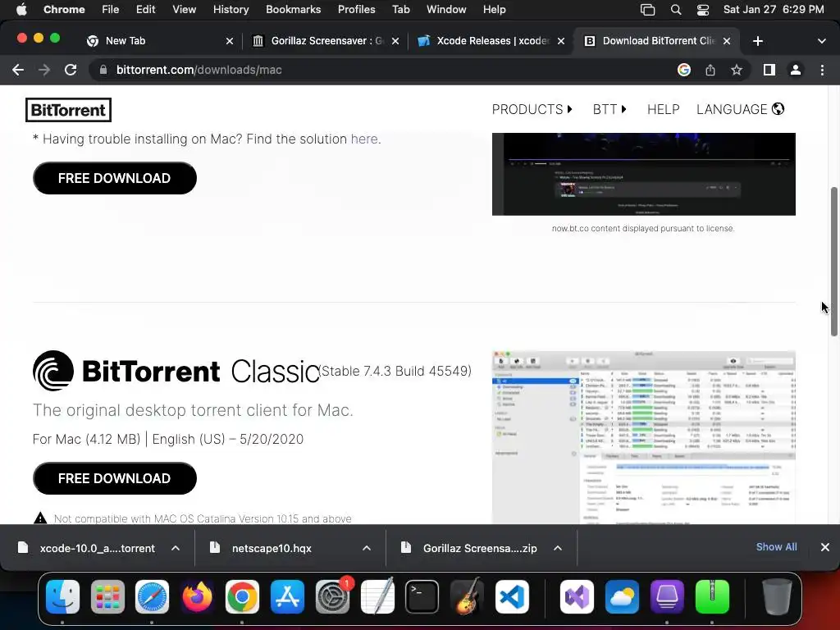Open the Profiles menu
Screen dimensions: 840x630
[x=356, y=9]
